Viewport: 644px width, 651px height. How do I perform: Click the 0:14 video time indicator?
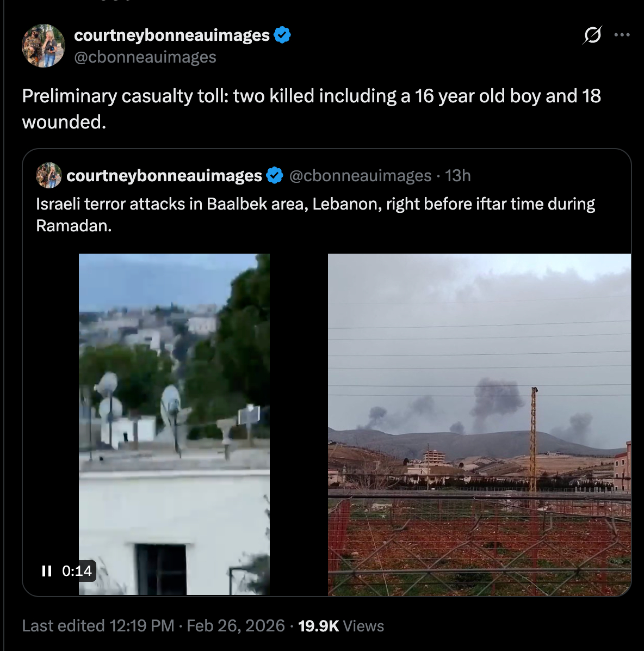tap(77, 571)
